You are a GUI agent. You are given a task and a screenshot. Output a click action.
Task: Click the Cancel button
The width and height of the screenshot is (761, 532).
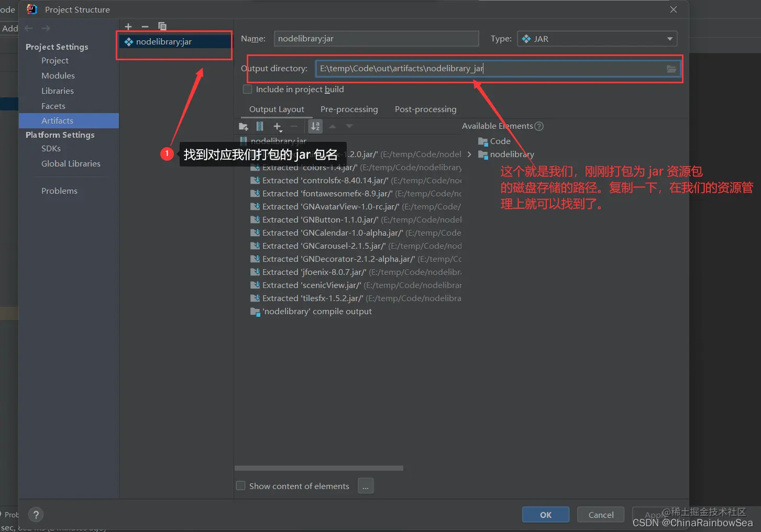click(601, 515)
